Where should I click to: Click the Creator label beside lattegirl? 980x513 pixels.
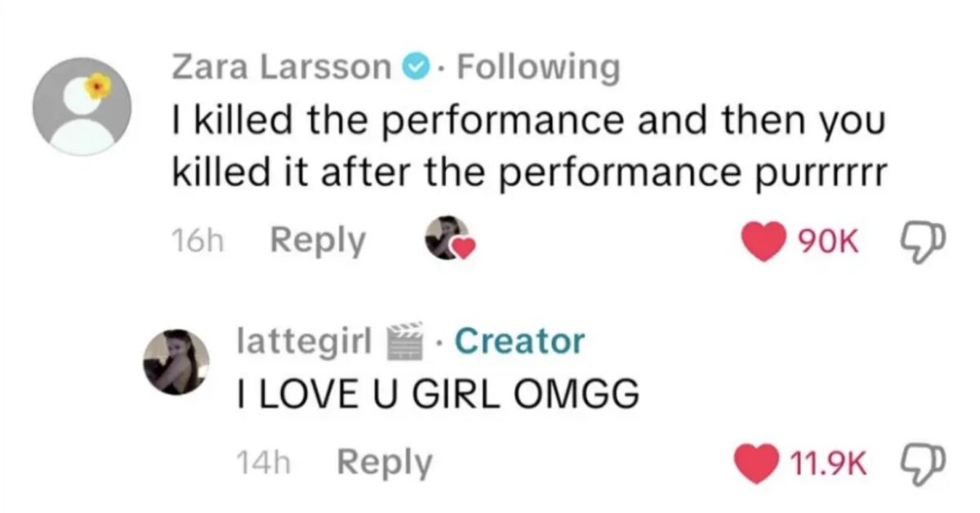coord(519,340)
